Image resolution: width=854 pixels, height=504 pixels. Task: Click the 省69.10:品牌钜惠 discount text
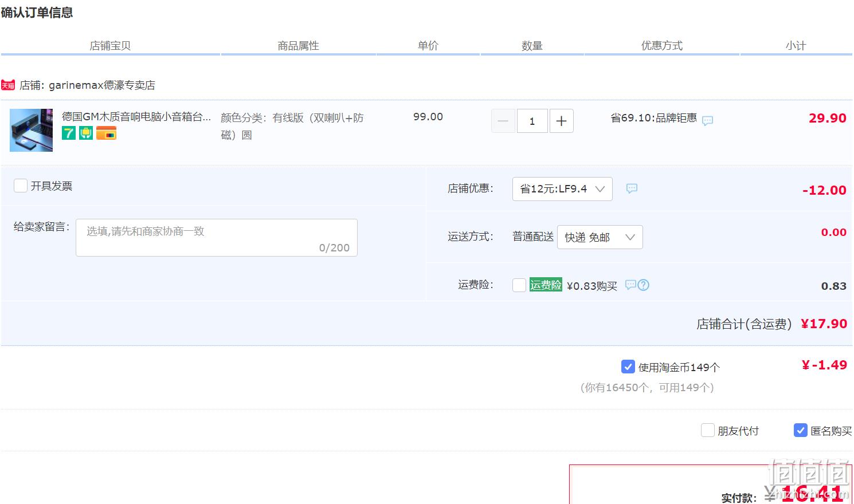(654, 118)
